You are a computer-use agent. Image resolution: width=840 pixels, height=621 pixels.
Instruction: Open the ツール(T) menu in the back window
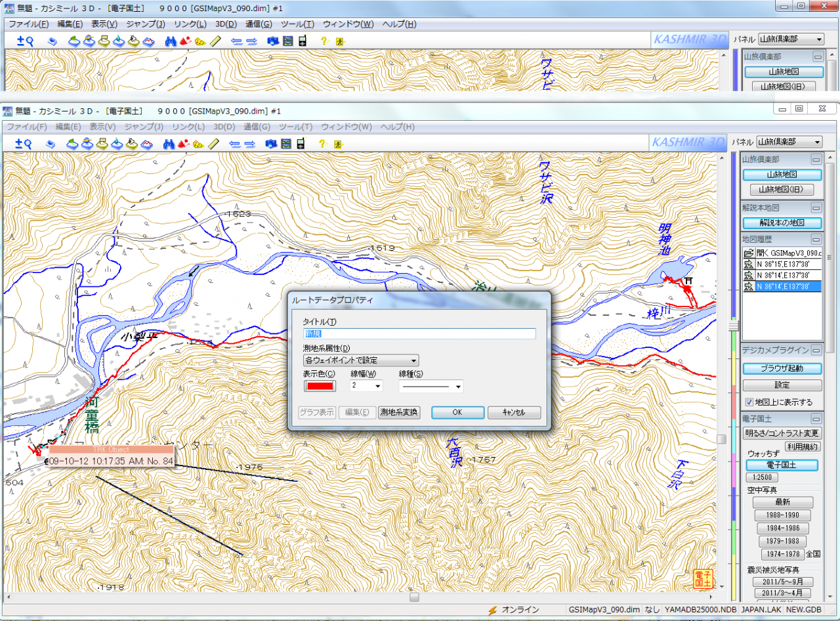(298, 24)
